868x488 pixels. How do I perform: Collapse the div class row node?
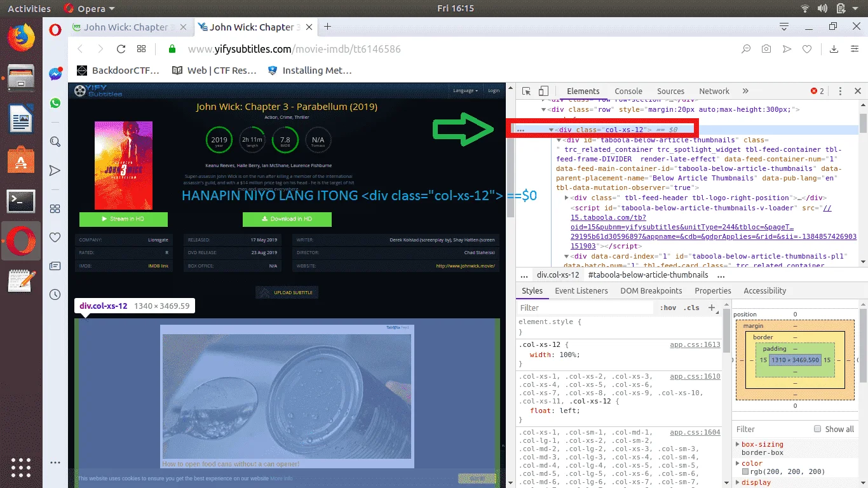pyautogui.click(x=544, y=109)
